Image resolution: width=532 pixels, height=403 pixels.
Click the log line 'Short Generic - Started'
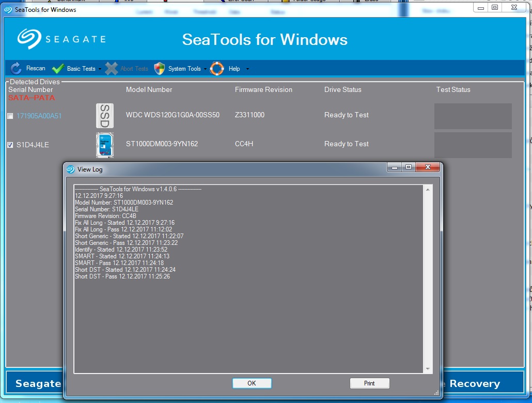129,236
